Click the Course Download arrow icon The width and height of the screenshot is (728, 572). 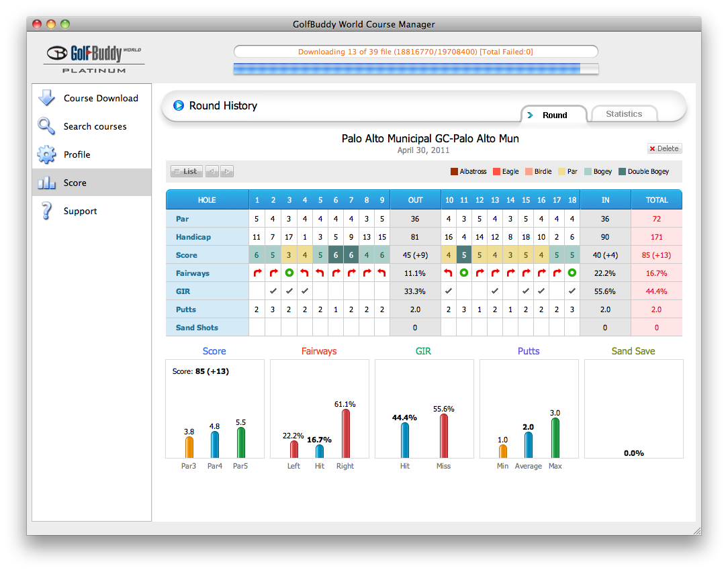tap(46, 98)
